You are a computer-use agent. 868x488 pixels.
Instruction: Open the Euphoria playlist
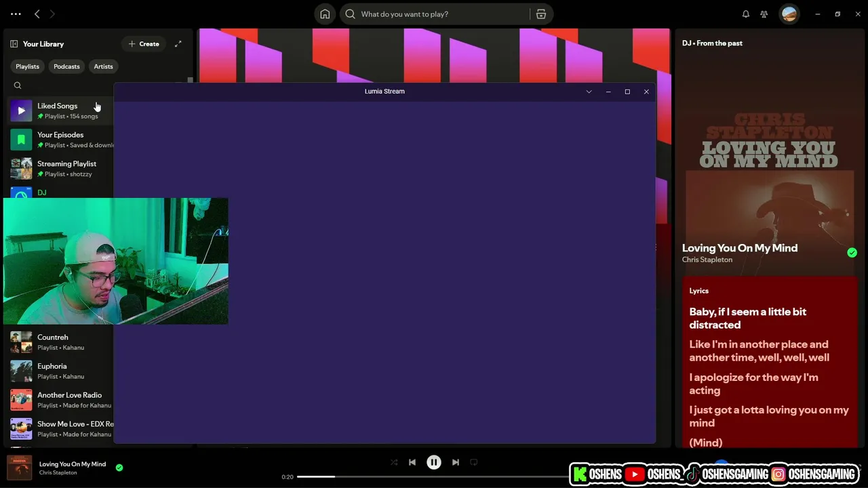[61, 371]
